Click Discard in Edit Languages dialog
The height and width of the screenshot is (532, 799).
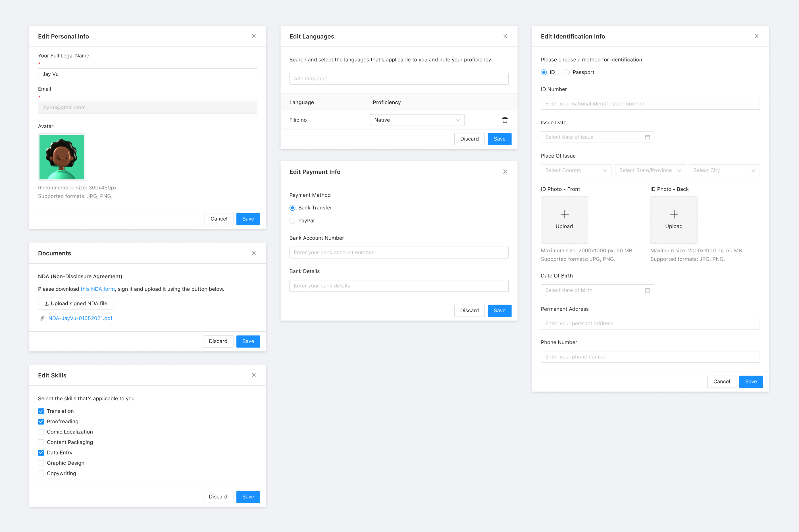coord(469,139)
